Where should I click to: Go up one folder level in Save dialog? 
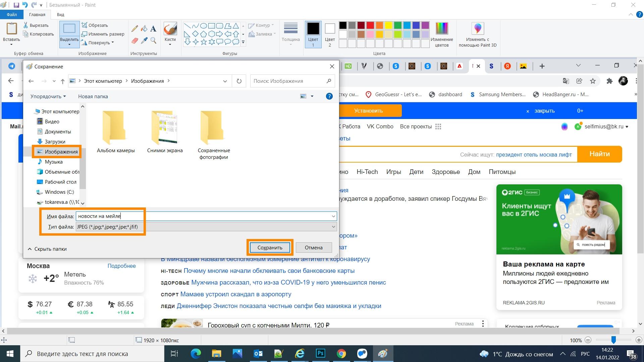tap(63, 81)
